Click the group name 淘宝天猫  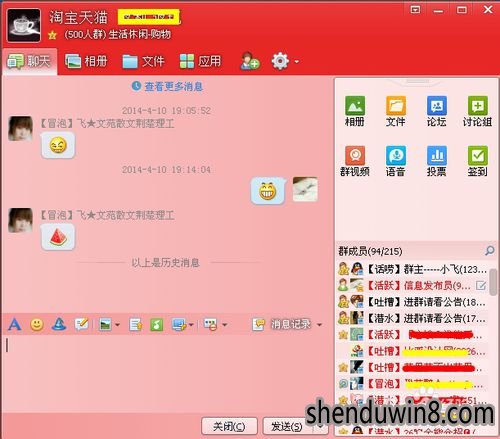coord(79,17)
